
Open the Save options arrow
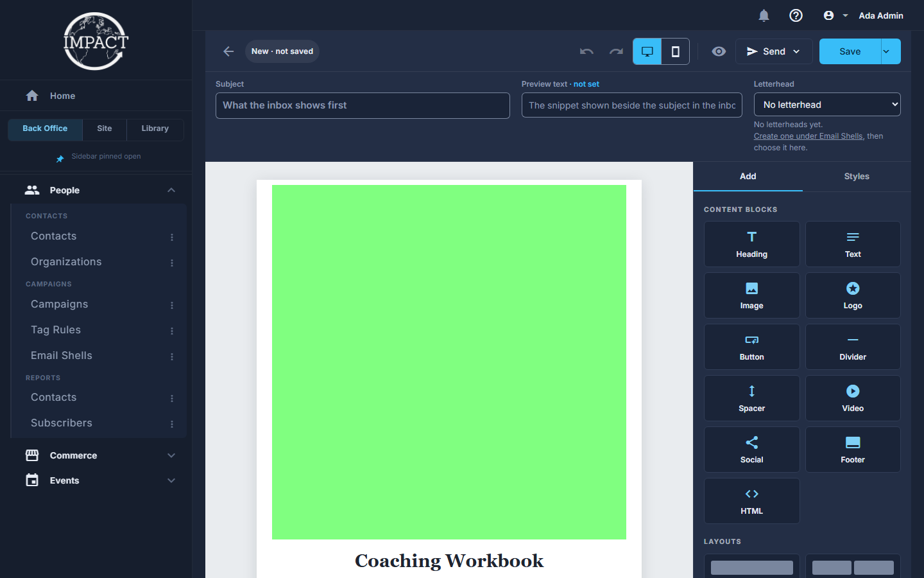(x=891, y=51)
